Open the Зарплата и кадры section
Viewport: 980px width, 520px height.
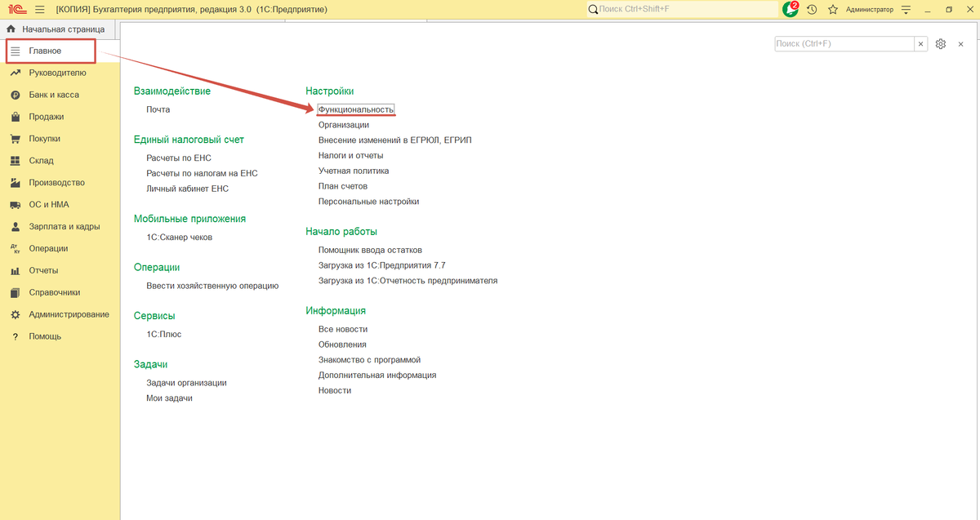tap(65, 227)
